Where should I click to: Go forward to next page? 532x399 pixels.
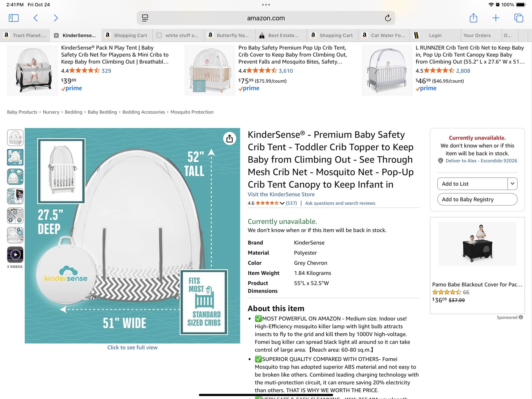(56, 18)
